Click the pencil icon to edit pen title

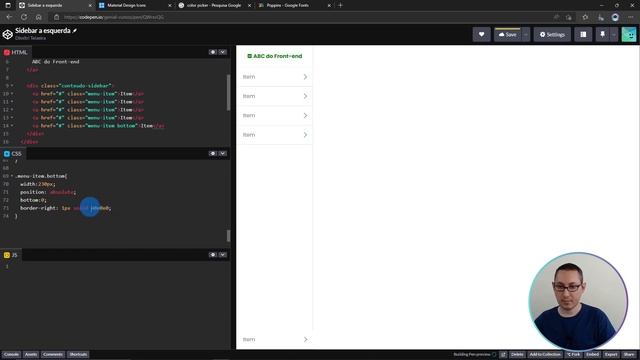pos(75,31)
